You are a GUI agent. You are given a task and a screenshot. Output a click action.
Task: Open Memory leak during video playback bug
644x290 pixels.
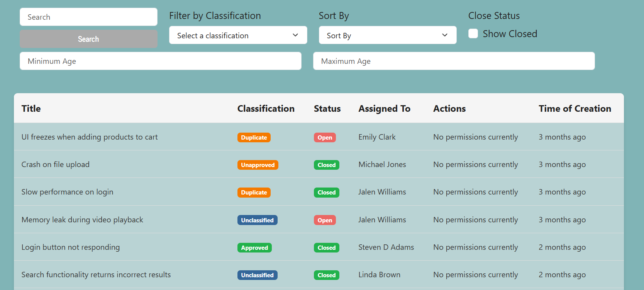[x=82, y=220]
